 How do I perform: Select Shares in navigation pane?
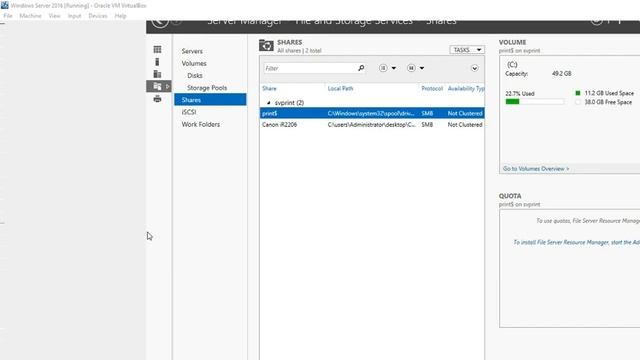click(x=210, y=100)
